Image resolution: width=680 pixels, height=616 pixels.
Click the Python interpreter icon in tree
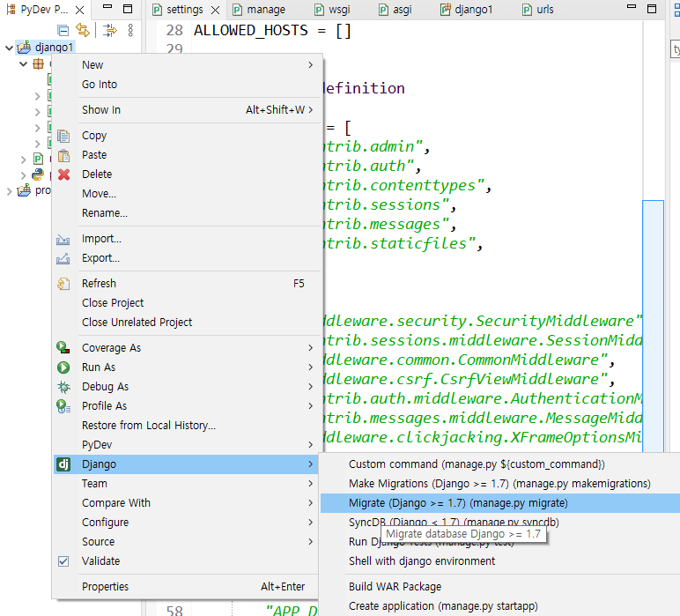pos(38,174)
